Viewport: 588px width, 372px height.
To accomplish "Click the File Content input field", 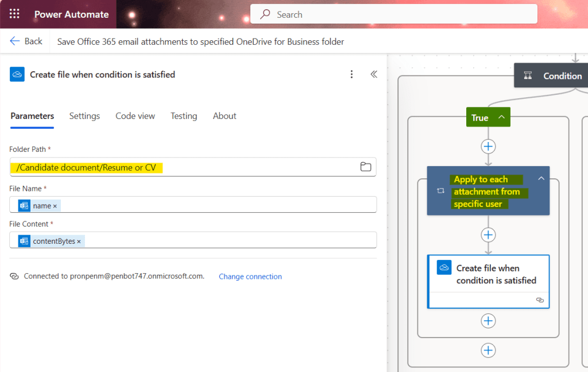I will 230,240.
